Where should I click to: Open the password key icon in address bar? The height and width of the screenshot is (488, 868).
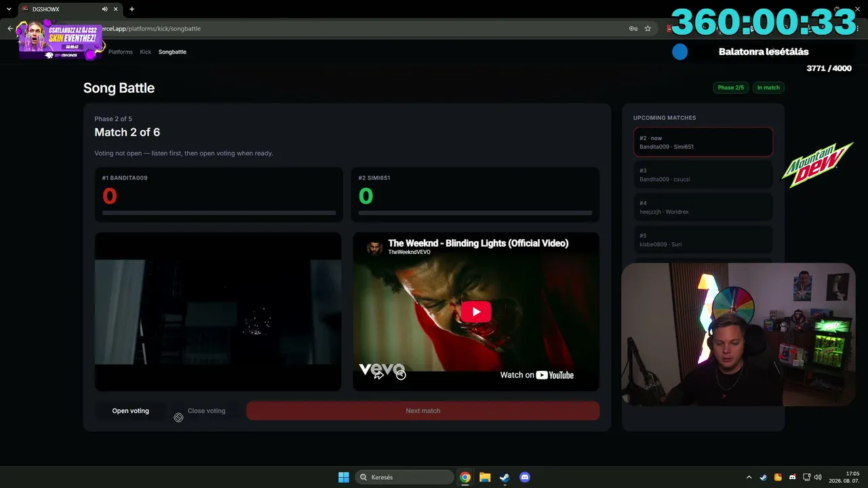(x=633, y=28)
